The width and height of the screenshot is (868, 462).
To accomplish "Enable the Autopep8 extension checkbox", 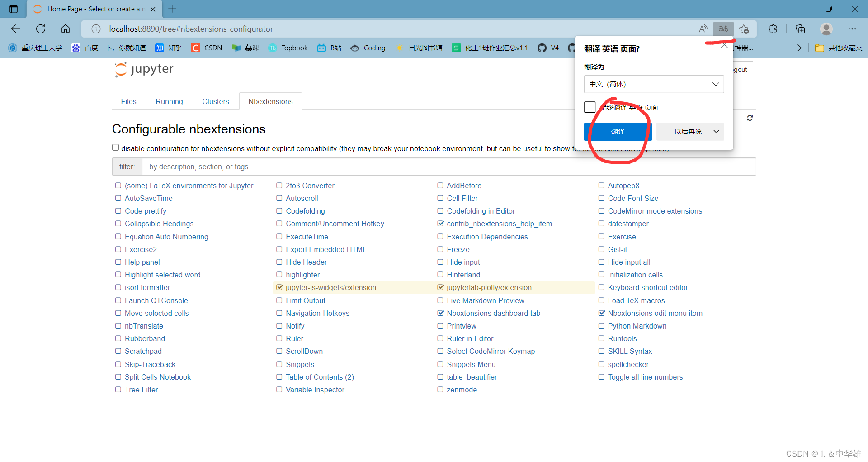I will (x=601, y=186).
